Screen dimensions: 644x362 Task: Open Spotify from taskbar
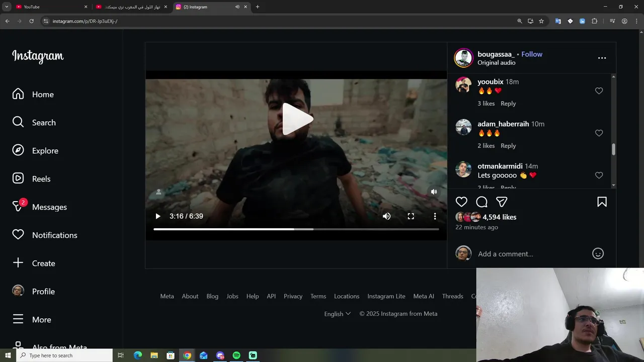[236, 355]
